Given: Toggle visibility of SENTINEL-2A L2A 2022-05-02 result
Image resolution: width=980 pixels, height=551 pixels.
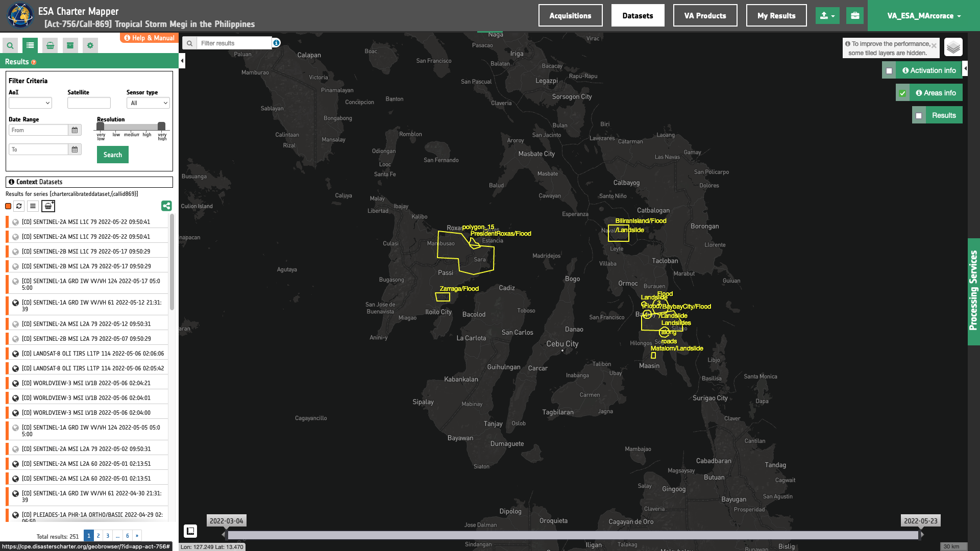Looking at the screenshot, I should (15, 449).
